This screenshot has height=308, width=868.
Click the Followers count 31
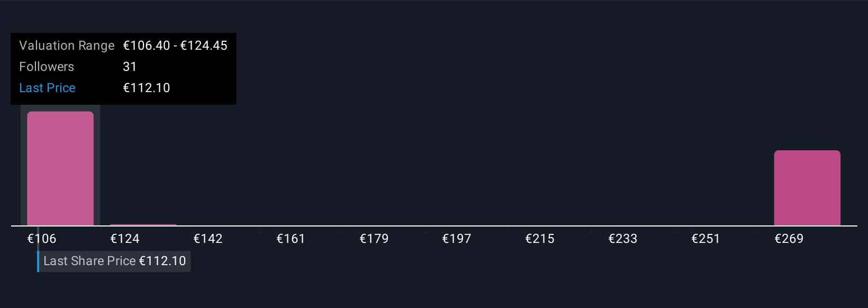(x=130, y=67)
